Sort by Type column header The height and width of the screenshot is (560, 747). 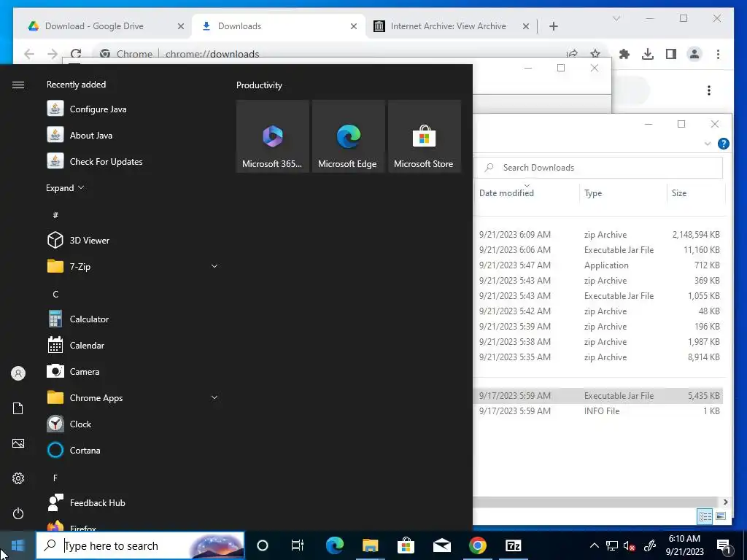[x=623, y=192]
